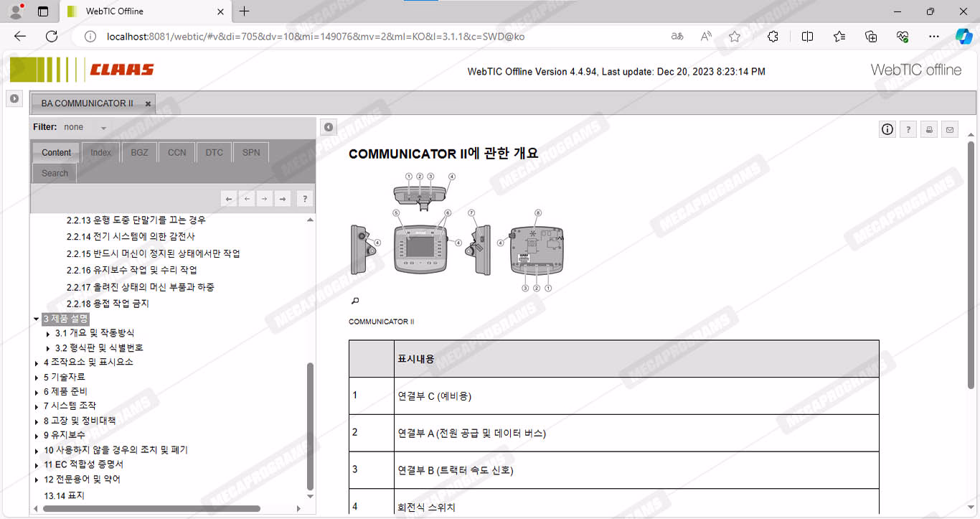This screenshot has width=980, height=519.
Task: Expand chapter 4 조작요소 및 표시요소
Action: click(x=37, y=363)
